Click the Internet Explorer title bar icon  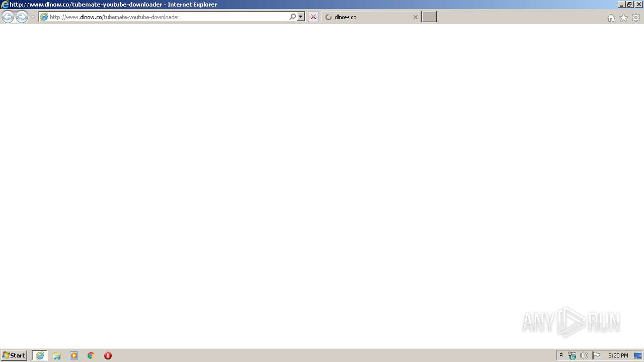(x=5, y=5)
